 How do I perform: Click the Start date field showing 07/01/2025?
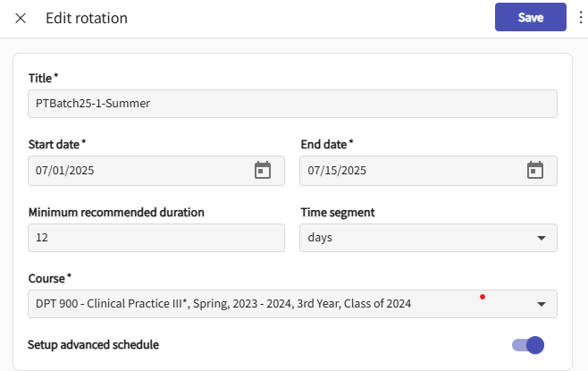134,171
